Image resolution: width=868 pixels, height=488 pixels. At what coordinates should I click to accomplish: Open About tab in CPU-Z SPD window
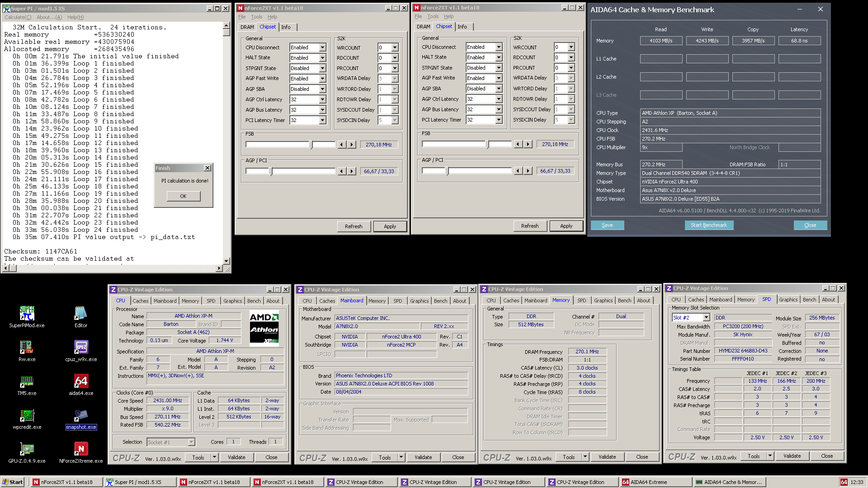pos(828,300)
